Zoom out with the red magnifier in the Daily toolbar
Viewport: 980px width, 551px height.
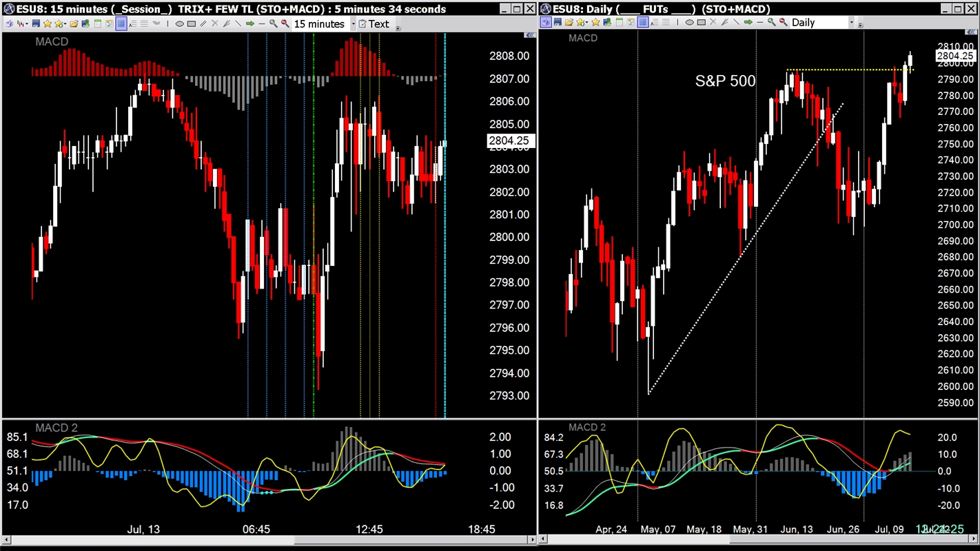784,22
